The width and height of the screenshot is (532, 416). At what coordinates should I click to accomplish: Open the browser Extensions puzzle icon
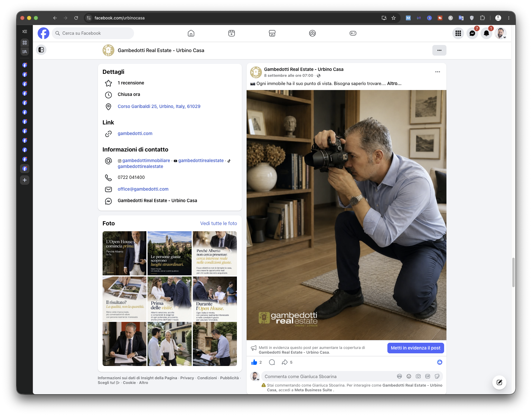tap(482, 18)
